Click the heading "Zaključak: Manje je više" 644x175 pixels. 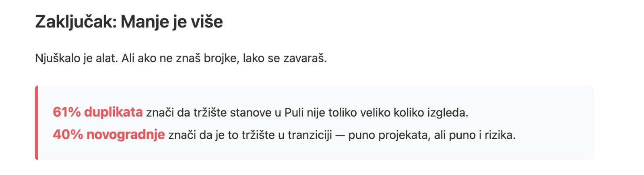click(x=129, y=22)
